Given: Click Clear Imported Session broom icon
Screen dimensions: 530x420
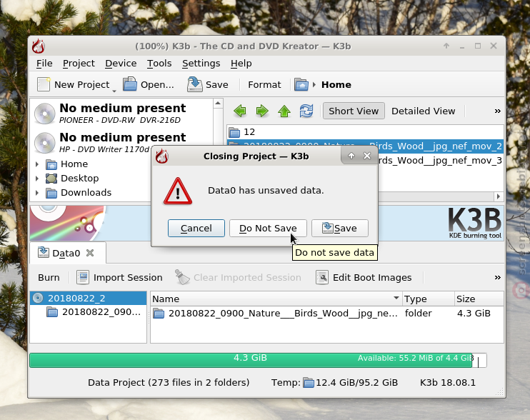Looking at the screenshot, I should click(x=183, y=277).
